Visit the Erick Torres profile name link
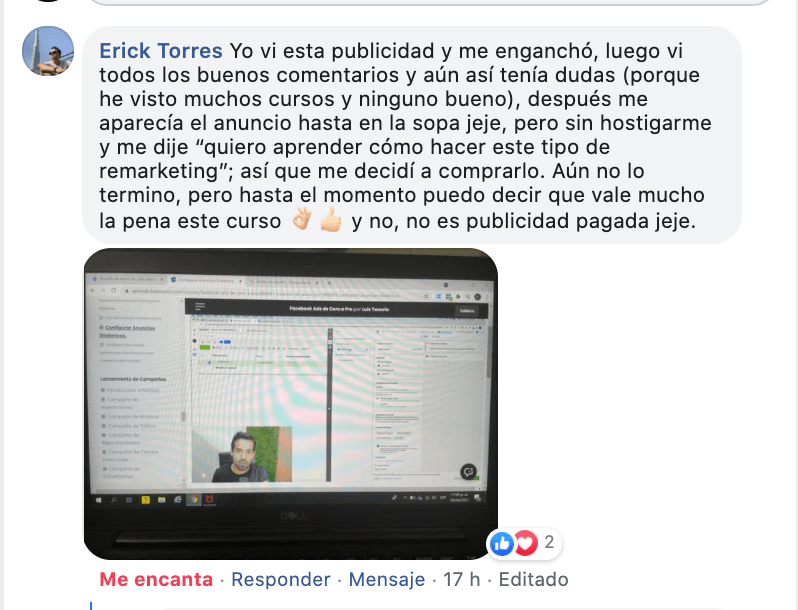Image resolution: width=798 pixels, height=610 pixels. [160, 51]
